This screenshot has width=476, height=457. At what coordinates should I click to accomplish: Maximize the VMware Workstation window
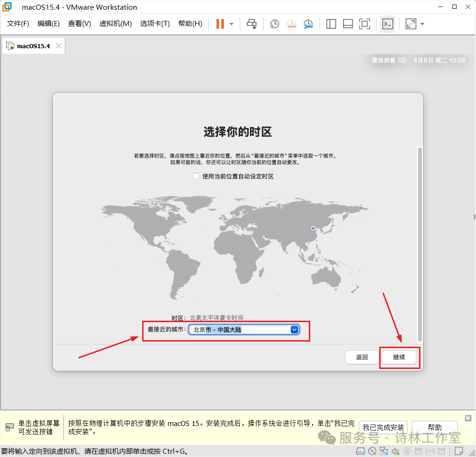pos(454,6)
